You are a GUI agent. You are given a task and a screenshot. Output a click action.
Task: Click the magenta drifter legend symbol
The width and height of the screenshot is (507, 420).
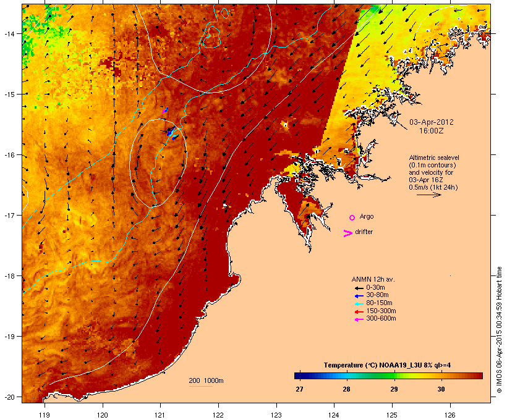click(347, 233)
